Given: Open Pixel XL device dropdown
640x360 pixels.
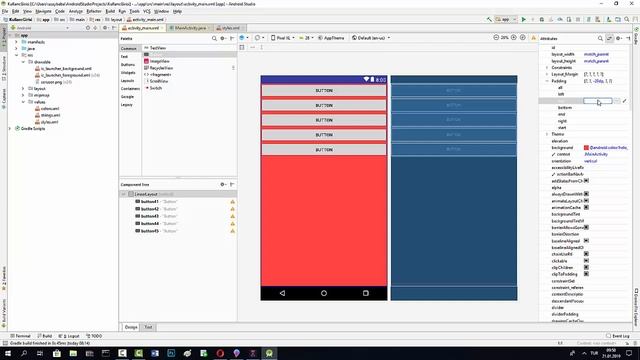Looking at the screenshot, I should click(x=282, y=38).
